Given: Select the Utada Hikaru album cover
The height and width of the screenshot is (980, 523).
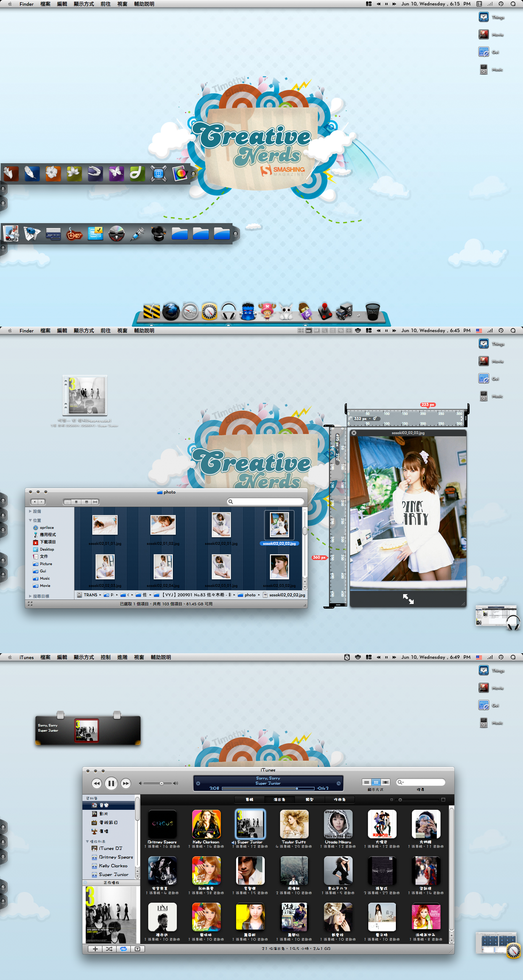Looking at the screenshot, I should [338, 824].
